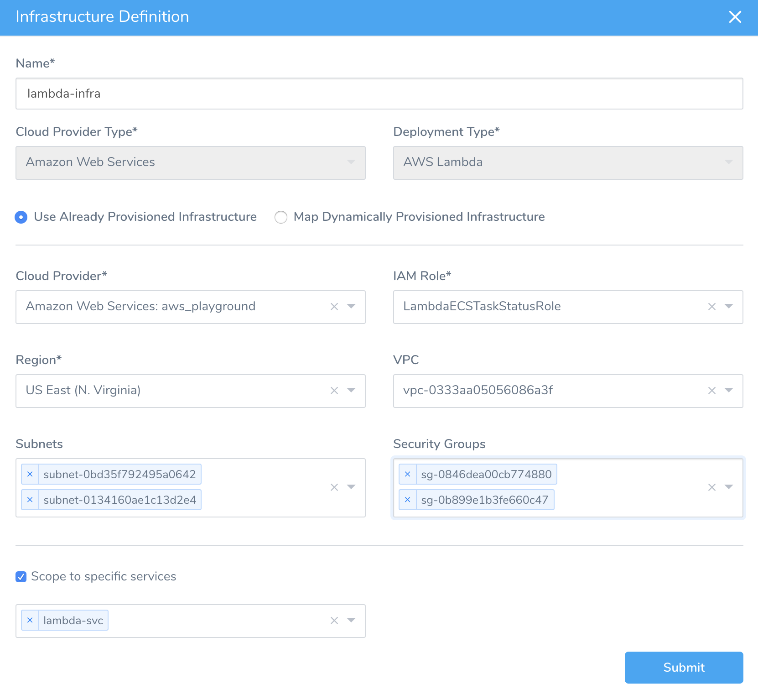Clear all scoped services
Screen dimensions: 758x700
point(334,621)
